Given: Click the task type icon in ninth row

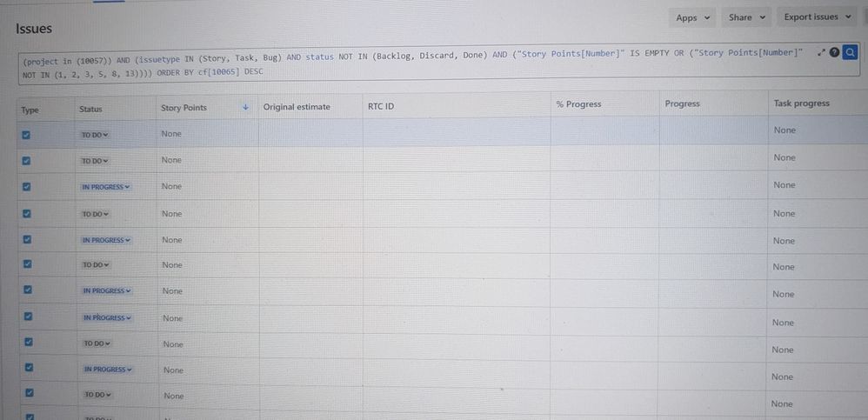Looking at the screenshot, I should point(30,343).
